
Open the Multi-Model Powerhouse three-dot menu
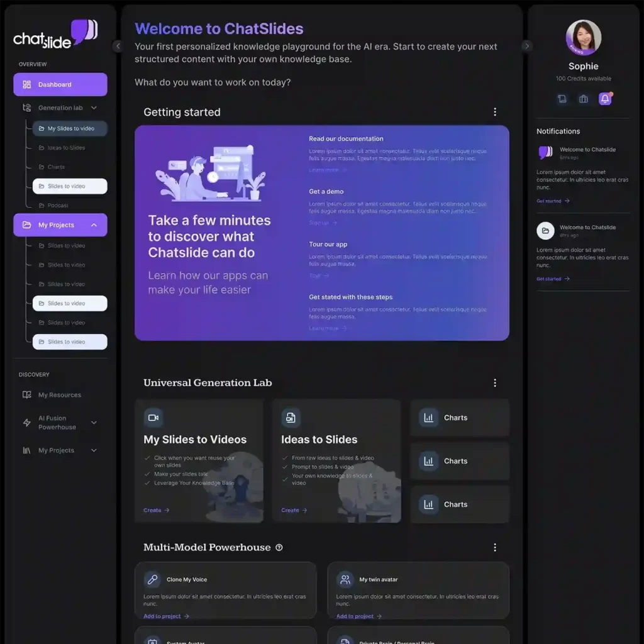495,548
